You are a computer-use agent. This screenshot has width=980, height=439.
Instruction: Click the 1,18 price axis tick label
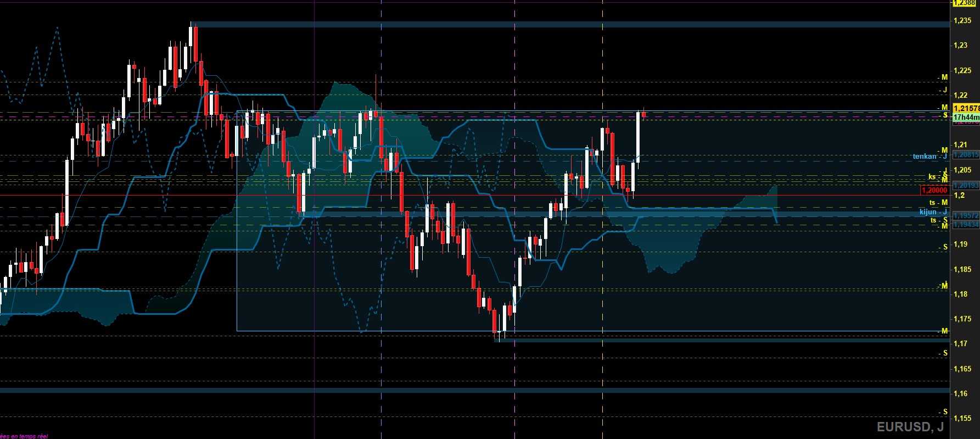click(961, 294)
